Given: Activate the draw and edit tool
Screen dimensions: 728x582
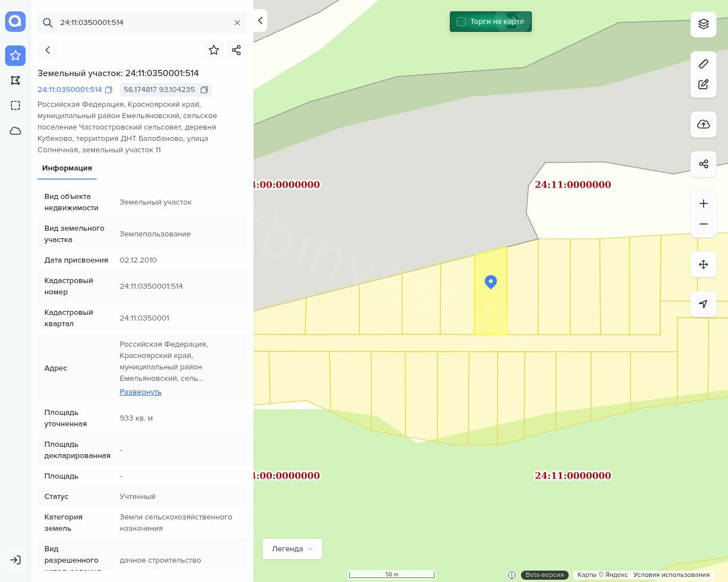Looking at the screenshot, I should (x=703, y=85).
